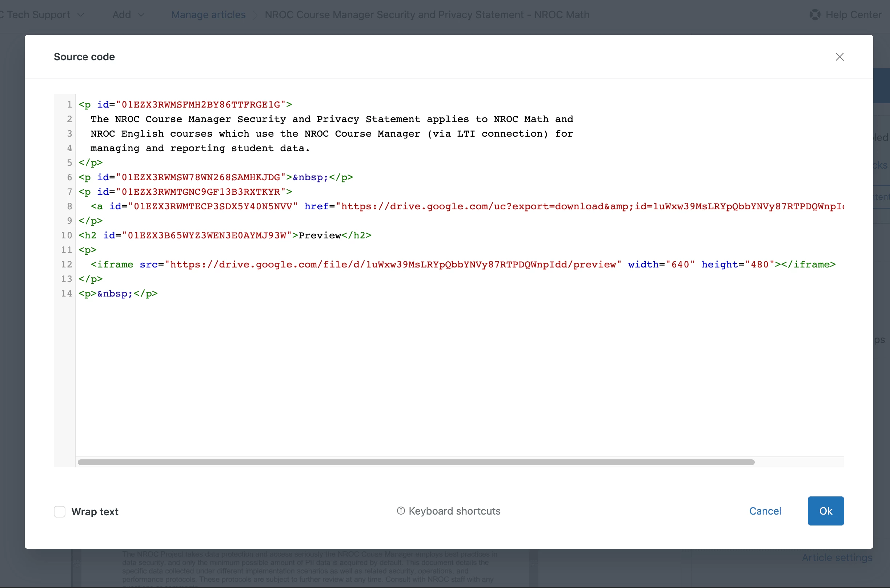Open Keyboard shortcuts help
Viewport: 890px width, 588px height.
click(x=454, y=511)
